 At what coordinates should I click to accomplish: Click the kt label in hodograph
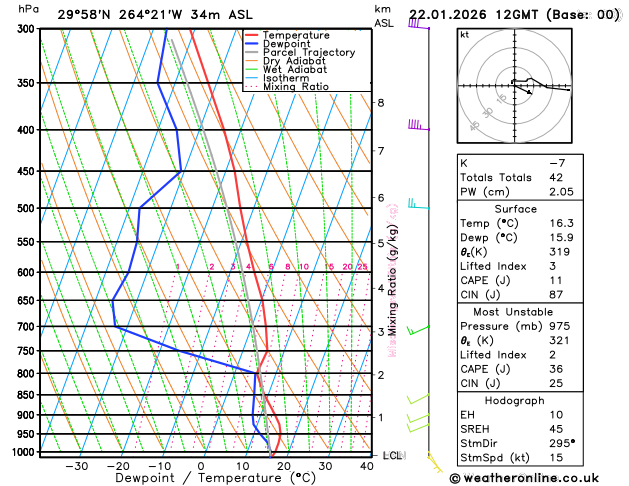click(465, 35)
